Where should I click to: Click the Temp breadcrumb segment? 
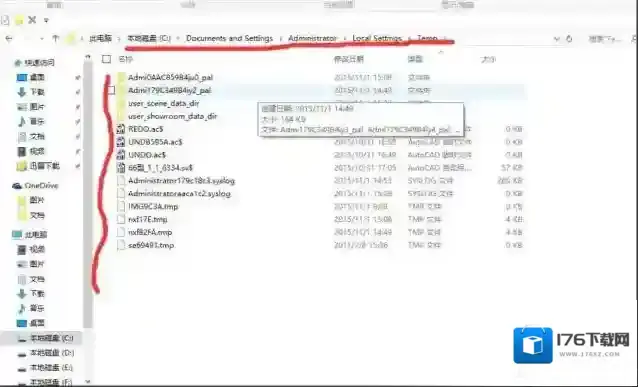(x=427, y=38)
